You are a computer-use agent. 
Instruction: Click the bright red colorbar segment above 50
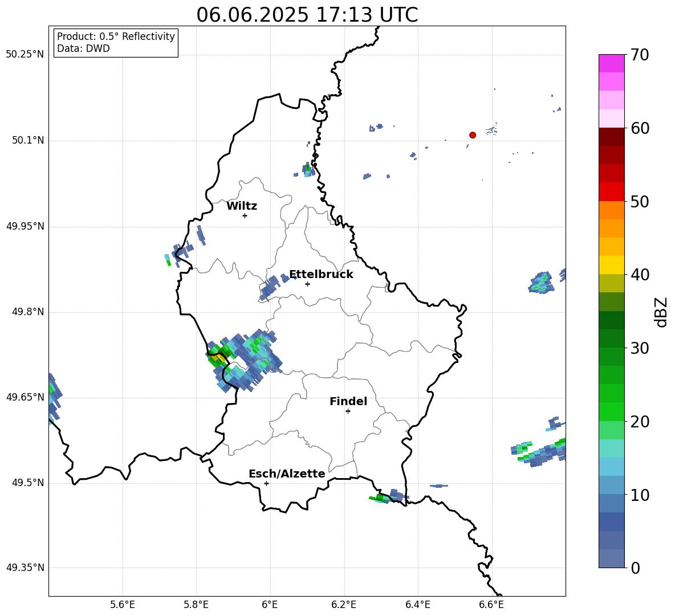pyautogui.click(x=611, y=192)
